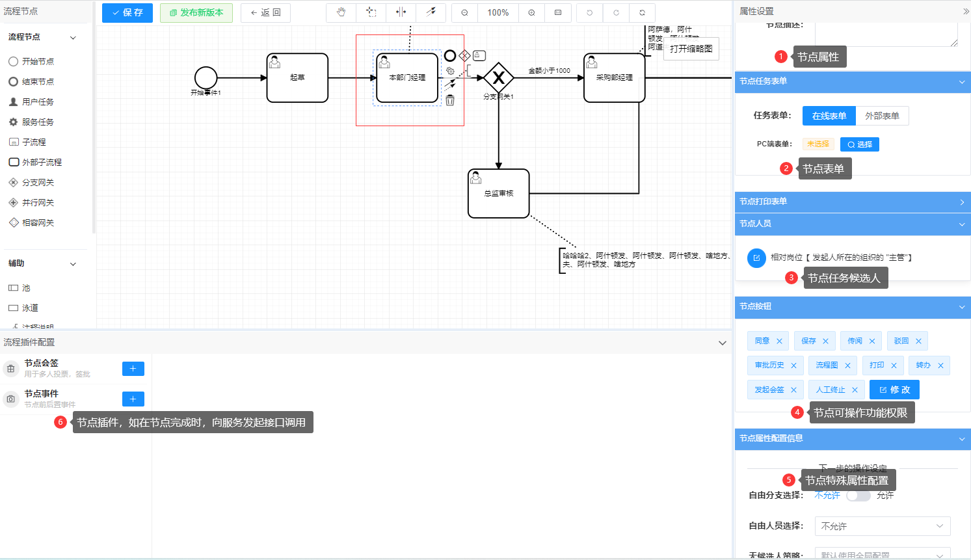This screenshot has width=971, height=560.
Task: Append end event from context pad
Action: [450, 56]
